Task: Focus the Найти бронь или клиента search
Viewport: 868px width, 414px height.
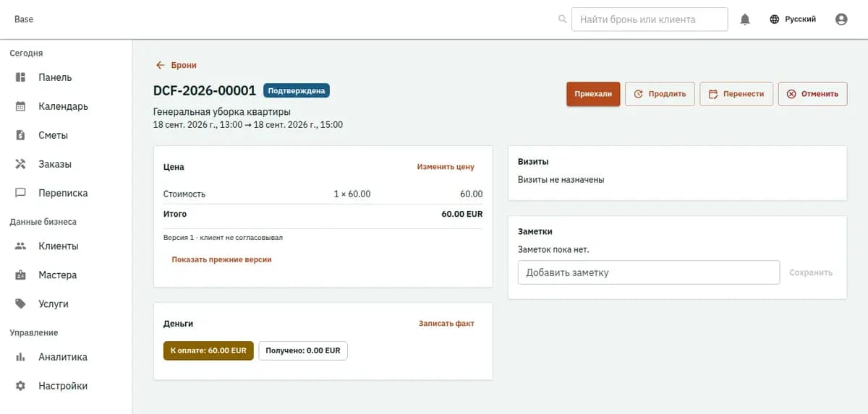Action: [x=650, y=20]
